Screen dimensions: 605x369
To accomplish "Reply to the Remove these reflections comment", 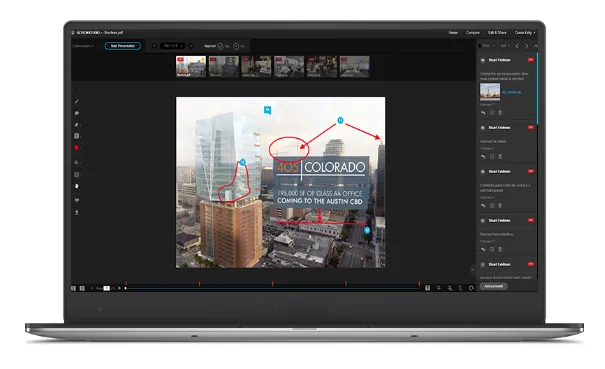I will coord(483,250).
